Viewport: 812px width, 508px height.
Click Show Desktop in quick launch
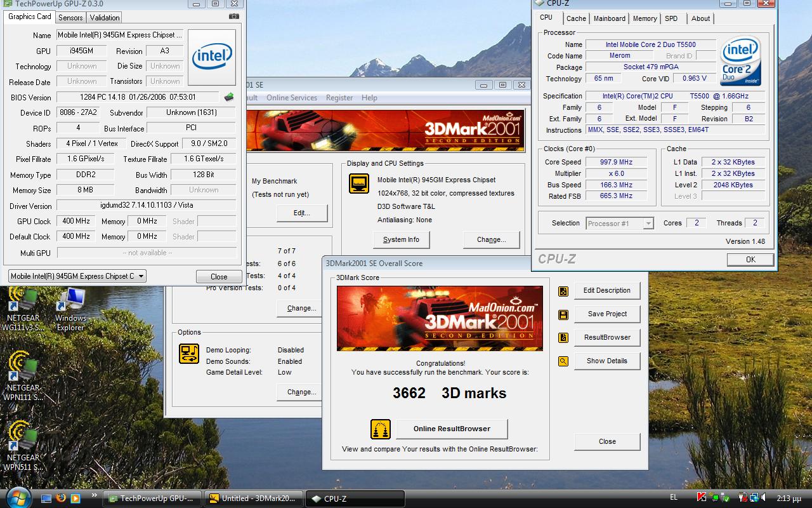click(x=46, y=498)
